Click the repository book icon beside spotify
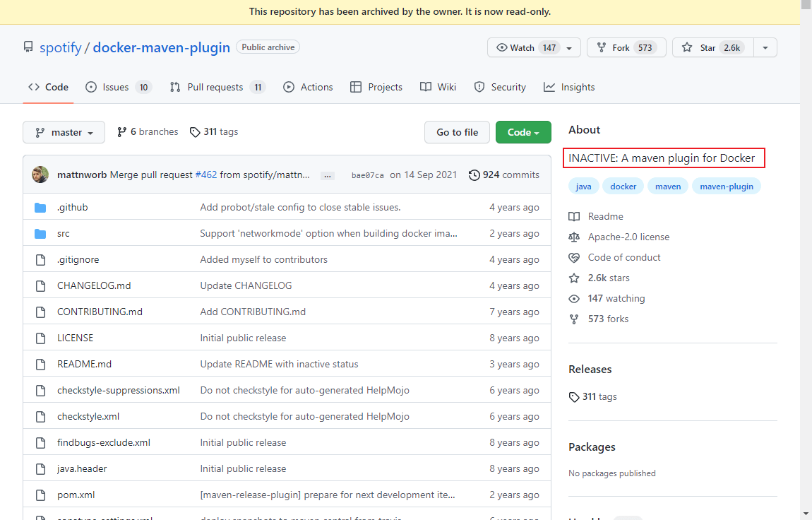This screenshot has width=812, height=520. [28, 47]
